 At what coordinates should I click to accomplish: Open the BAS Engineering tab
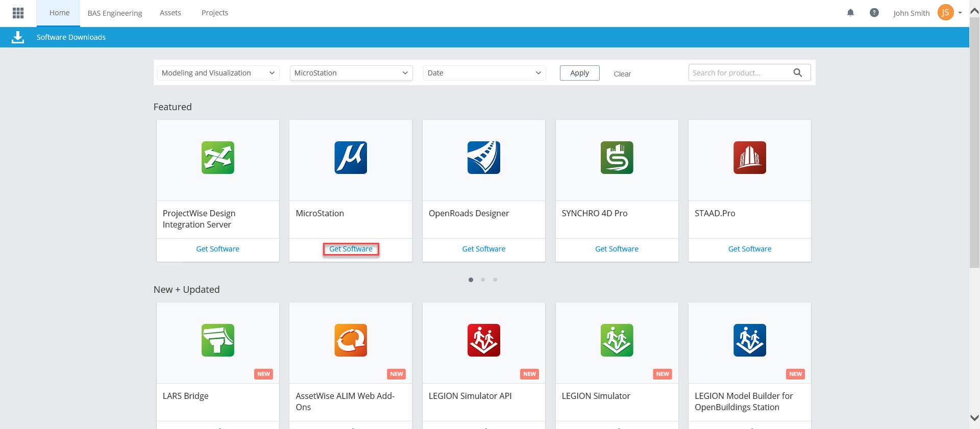pyautogui.click(x=115, y=13)
